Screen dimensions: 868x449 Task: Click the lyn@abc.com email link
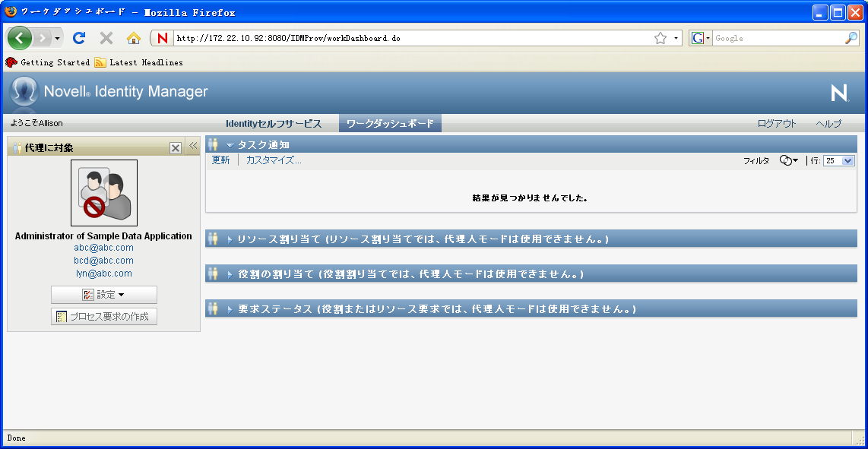click(103, 273)
